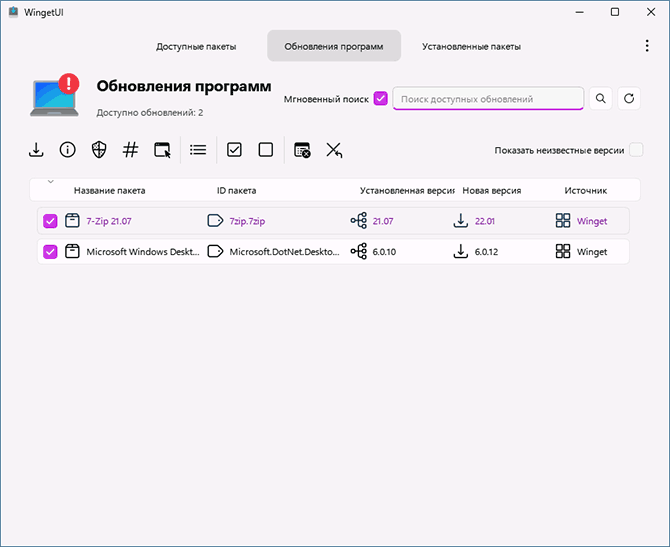Sort by Название пакета column header
The height and width of the screenshot is (547, 670).
click(x=109, y=191)
